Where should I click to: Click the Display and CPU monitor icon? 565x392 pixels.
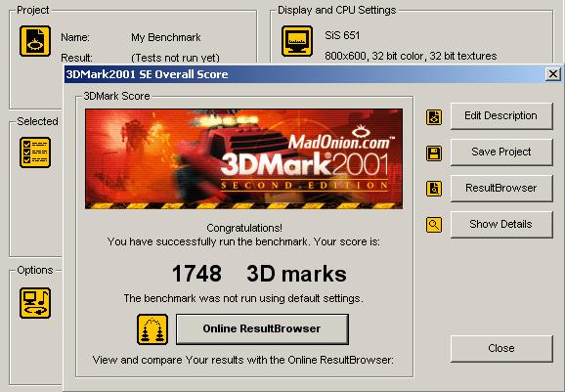click(297, 41)
